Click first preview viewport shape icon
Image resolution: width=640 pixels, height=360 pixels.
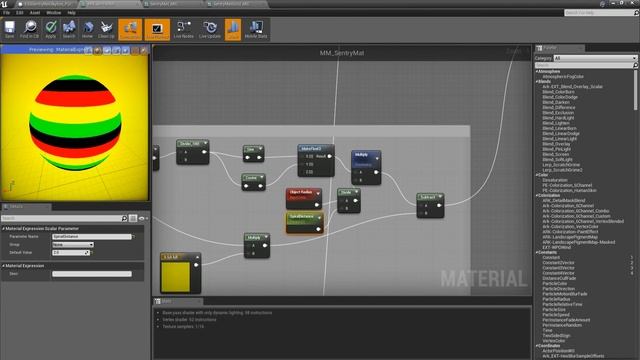(x=88, y=50)
